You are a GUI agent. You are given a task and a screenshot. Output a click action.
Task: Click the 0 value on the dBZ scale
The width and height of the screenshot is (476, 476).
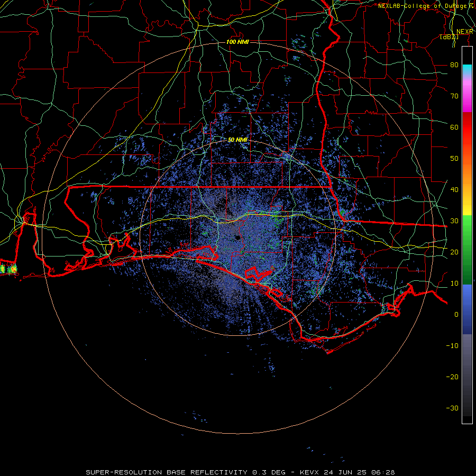[x=456, y=315]
